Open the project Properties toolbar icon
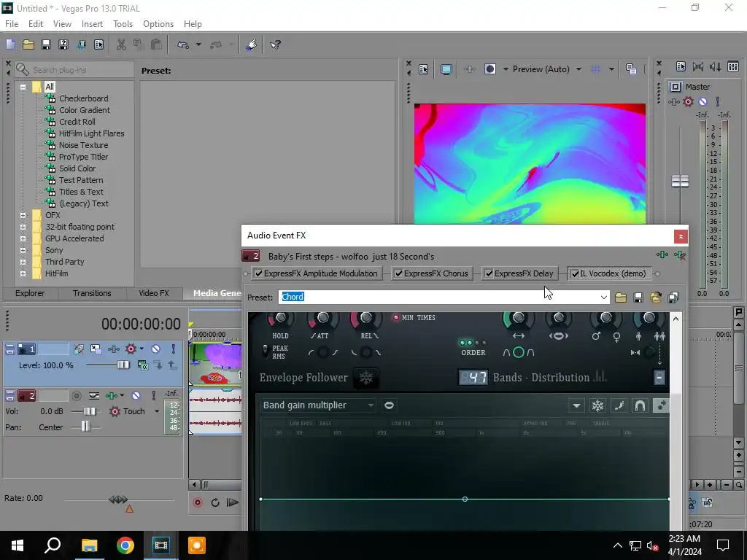Viewport: 747px width, 560px height. pyautogui.click(x=98, y=44)
